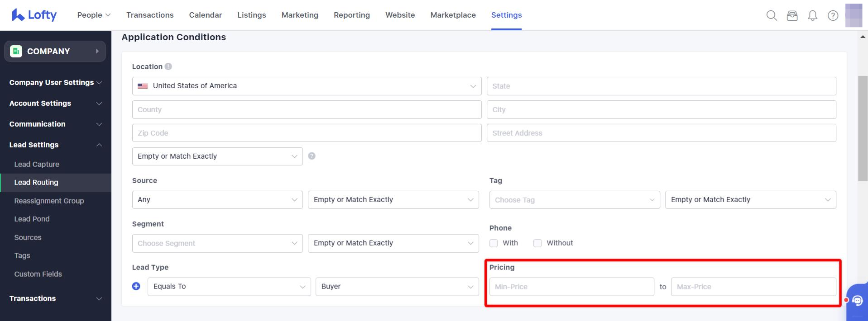Open Reassignment Group settings

tap(49, 201)
